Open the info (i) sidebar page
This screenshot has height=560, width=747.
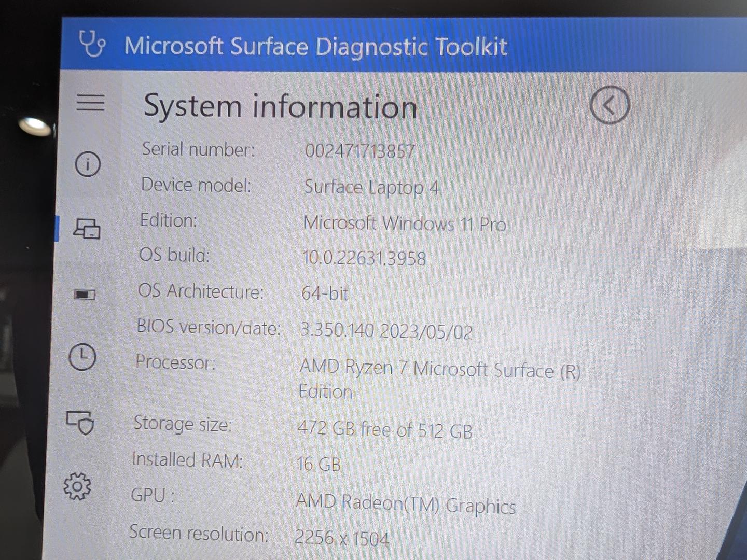pos(88,164)
